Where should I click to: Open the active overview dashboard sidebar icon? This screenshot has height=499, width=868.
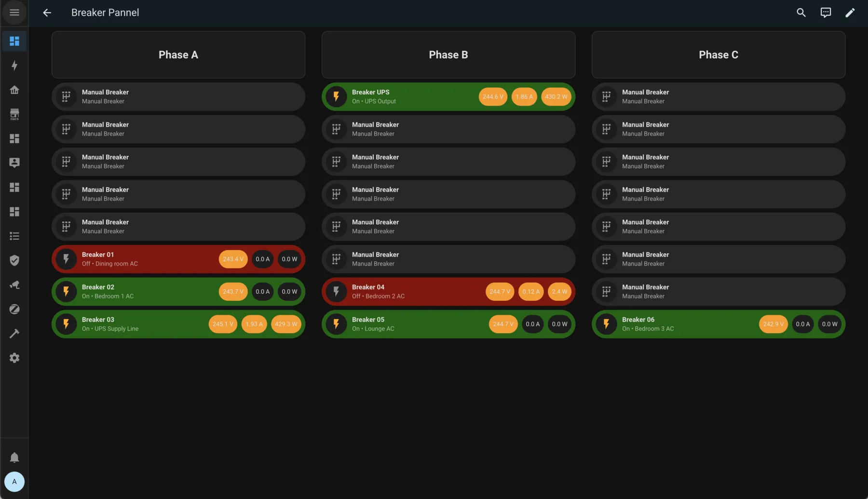pos(14,41)
